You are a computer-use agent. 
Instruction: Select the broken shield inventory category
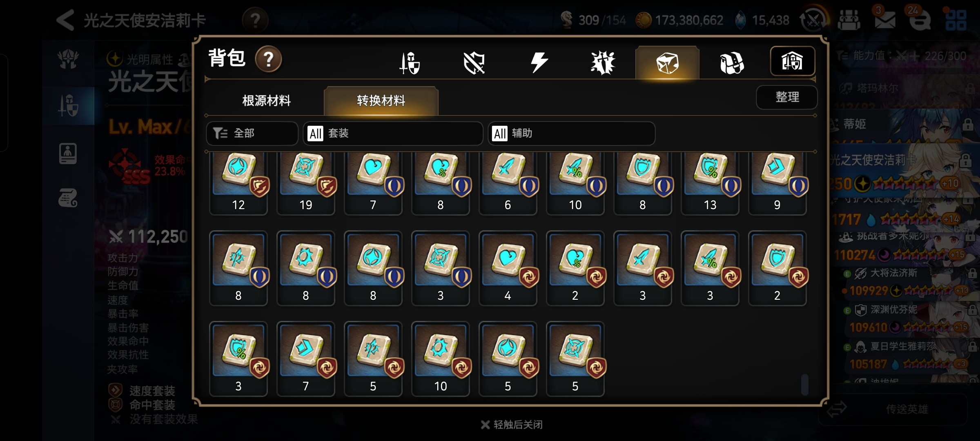[474, 63]
